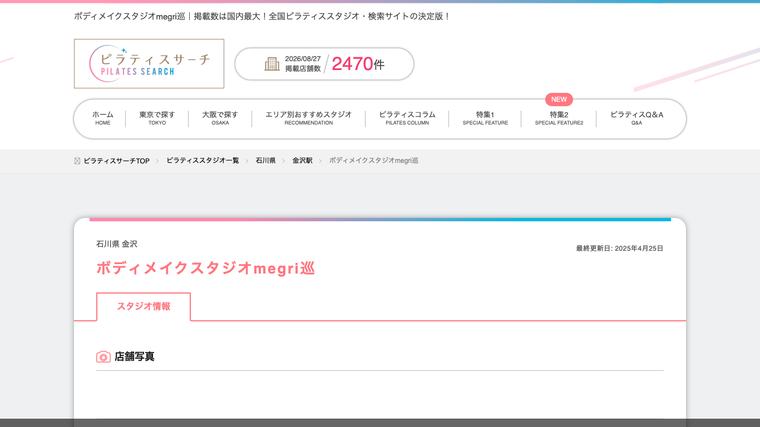
Task: Click the Pilates Search logo
Action: pyautogui.click(x=149, y=63)
